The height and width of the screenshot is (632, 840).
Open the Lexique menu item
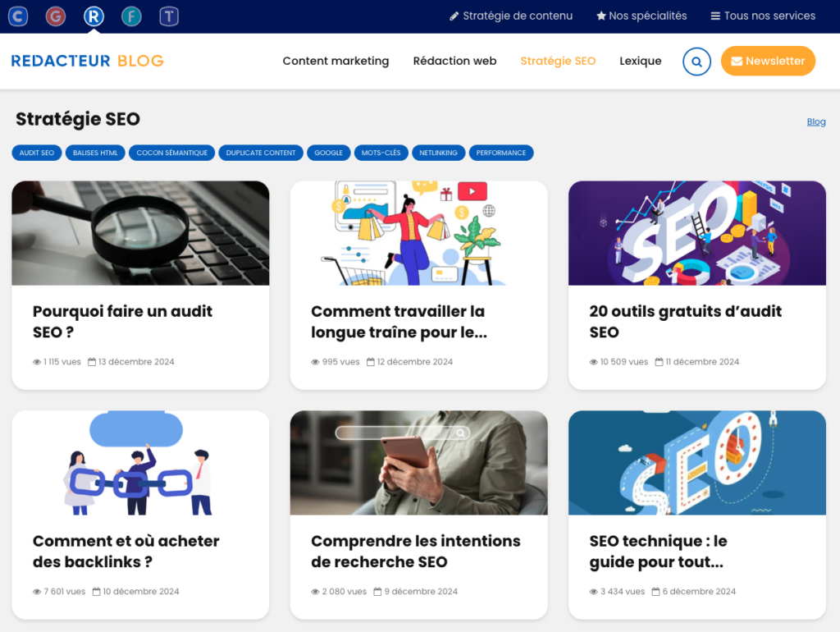[640, 61]
